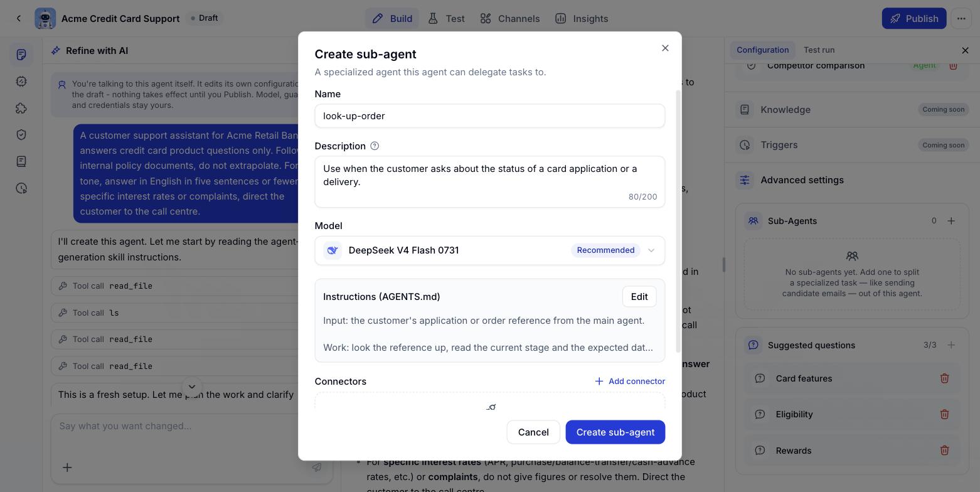
Task: Close the Create sub-agent dialog
Action: pos(665,48)
